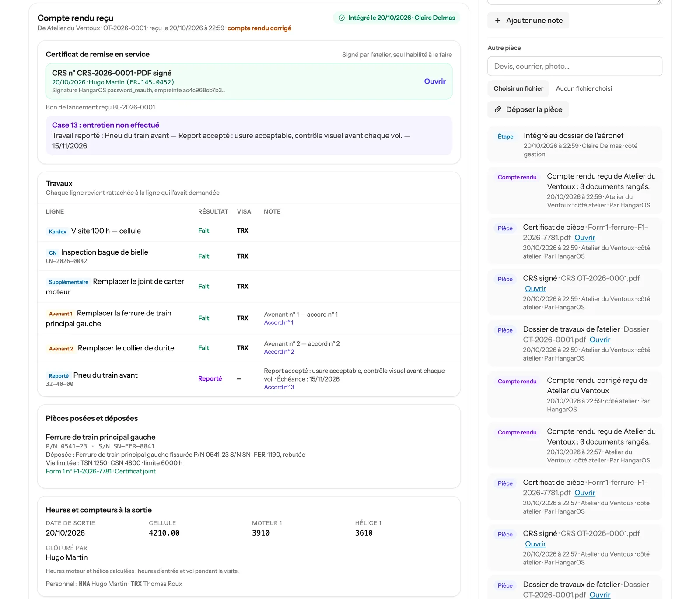Click 'Bon de lancement reçu BL-2026-0001' text
Screen dimensions: 700x599
click(x=100, y=107)
